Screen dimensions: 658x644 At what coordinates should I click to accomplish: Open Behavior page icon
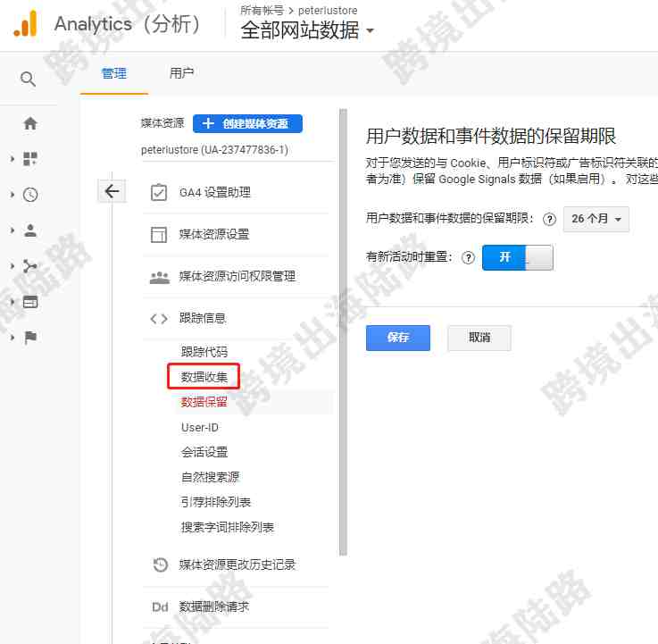pos(30,302)
